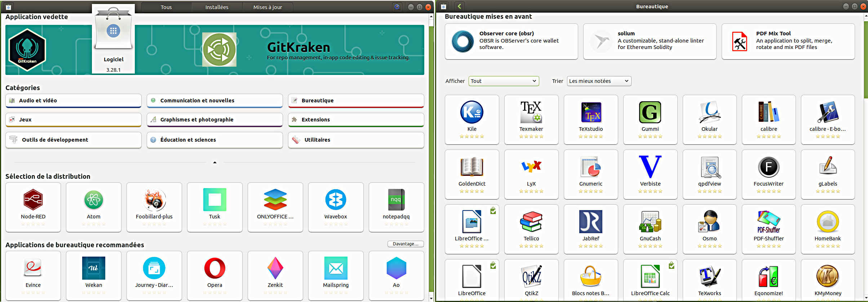Go back using the Bureautique window arrow

459,6
